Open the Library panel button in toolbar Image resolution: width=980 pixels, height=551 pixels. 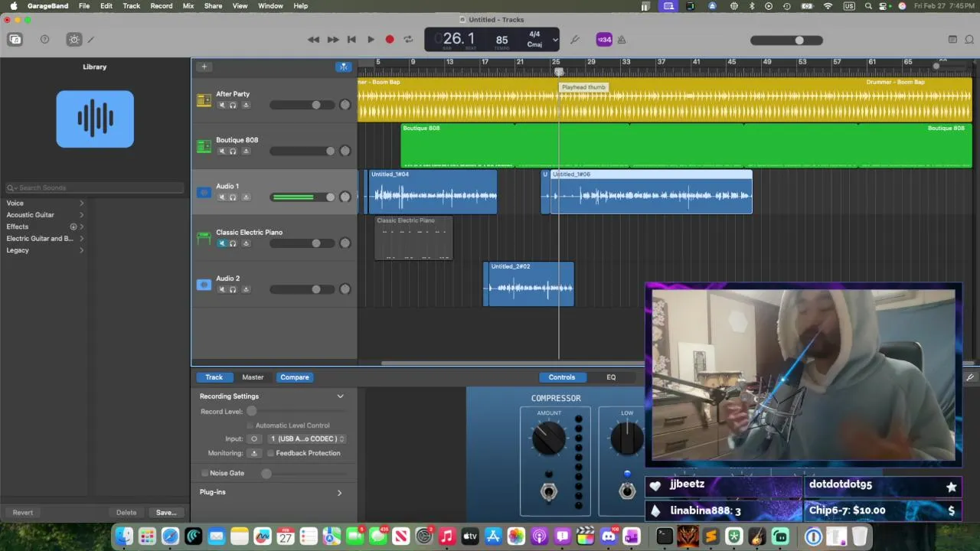(x=15, y=40)
